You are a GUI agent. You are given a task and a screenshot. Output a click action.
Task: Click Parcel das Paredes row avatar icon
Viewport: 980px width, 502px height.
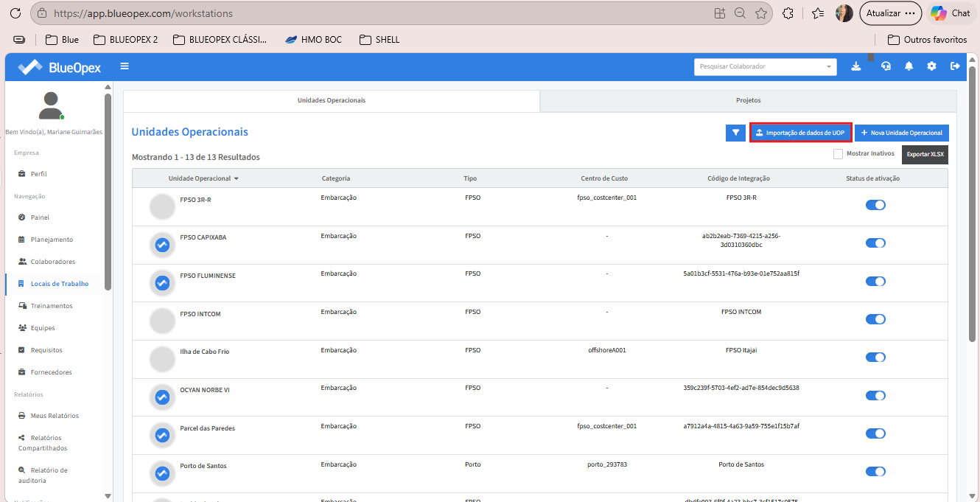pos(162,436)
